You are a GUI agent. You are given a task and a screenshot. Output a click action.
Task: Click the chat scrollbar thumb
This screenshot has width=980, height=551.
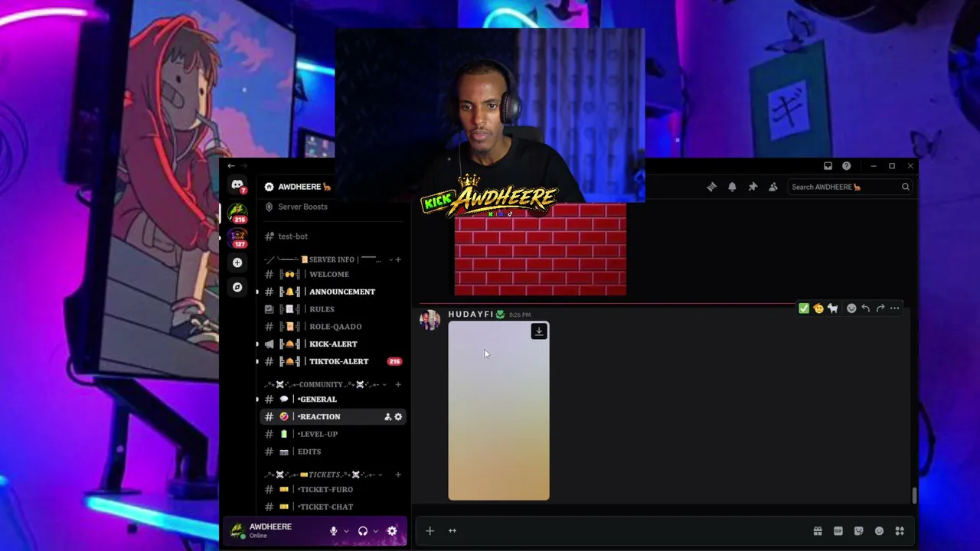914,495
